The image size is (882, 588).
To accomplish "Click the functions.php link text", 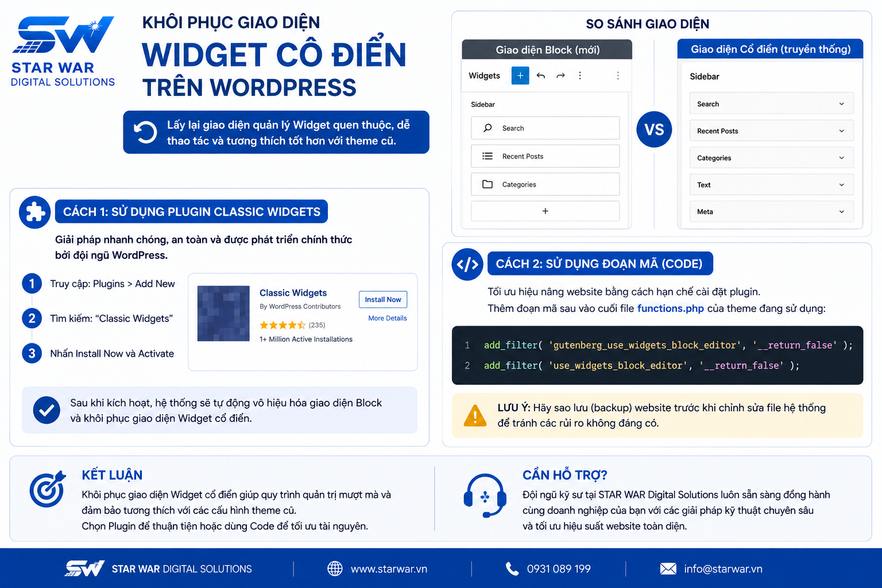I will click(x=670, y=308).
